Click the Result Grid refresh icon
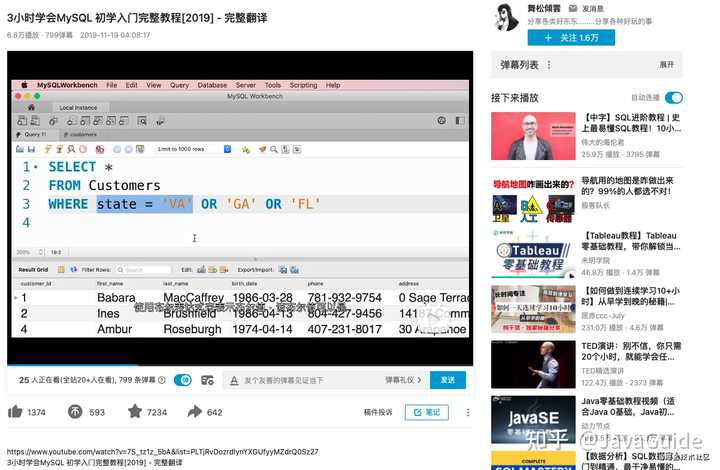 pos(73,269)
